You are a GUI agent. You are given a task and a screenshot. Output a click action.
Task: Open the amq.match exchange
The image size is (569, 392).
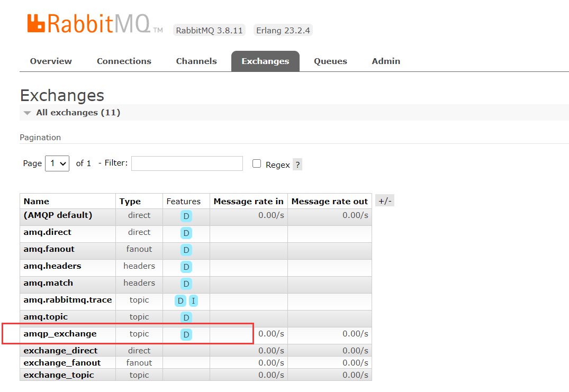(48, 283)
